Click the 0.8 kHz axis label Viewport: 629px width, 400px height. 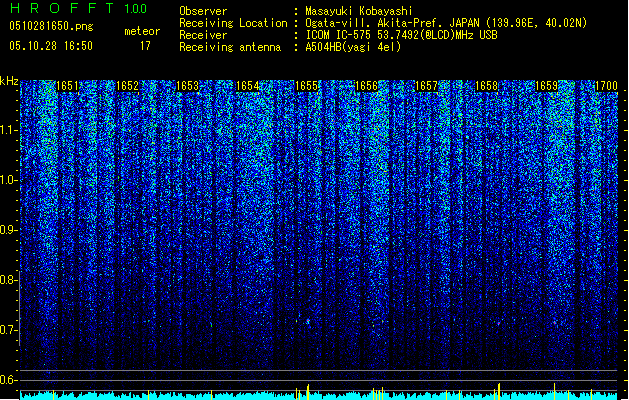tap(7, 280)
